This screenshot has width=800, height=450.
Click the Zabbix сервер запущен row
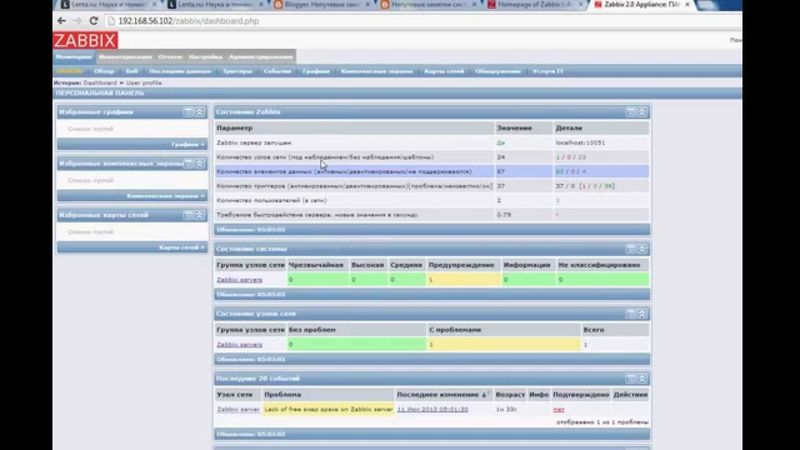(432, 143)
